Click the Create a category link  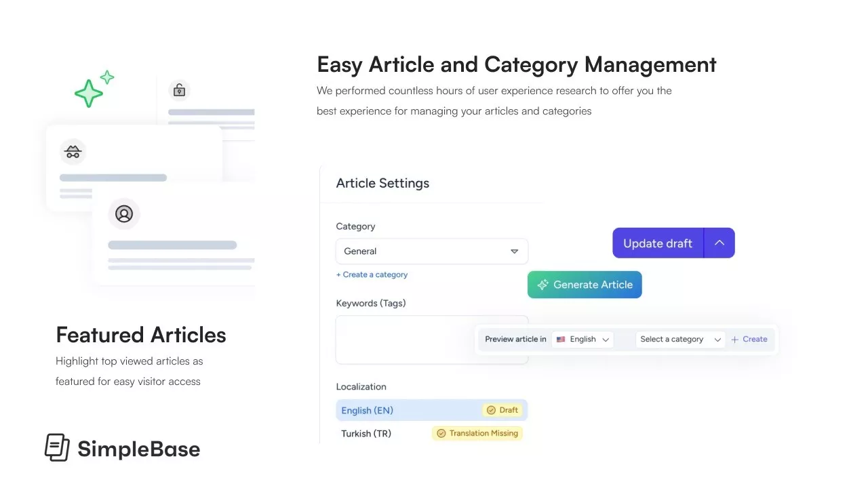(372, 274)
